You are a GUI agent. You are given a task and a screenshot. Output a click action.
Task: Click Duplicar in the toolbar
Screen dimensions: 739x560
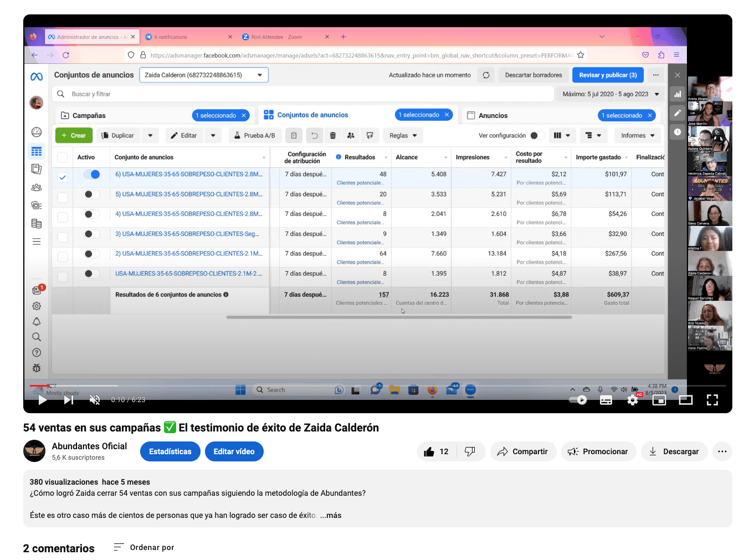[x=118, y=135]
